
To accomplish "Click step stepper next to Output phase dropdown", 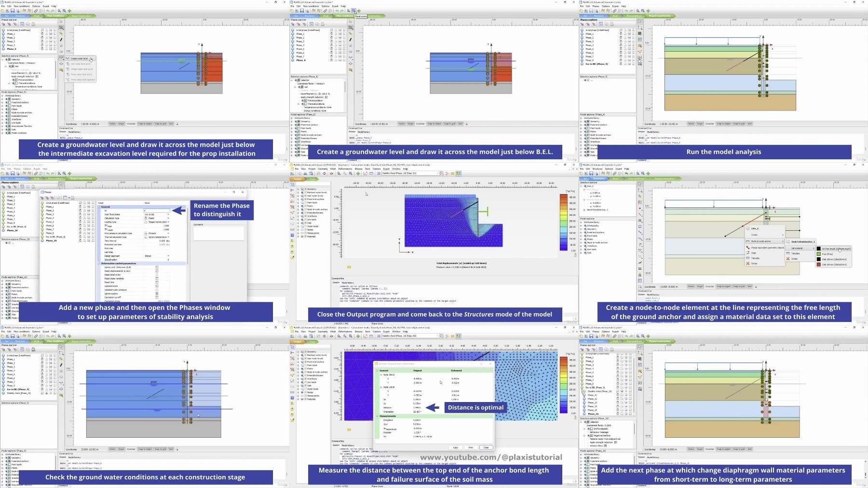I will (441, 173).
